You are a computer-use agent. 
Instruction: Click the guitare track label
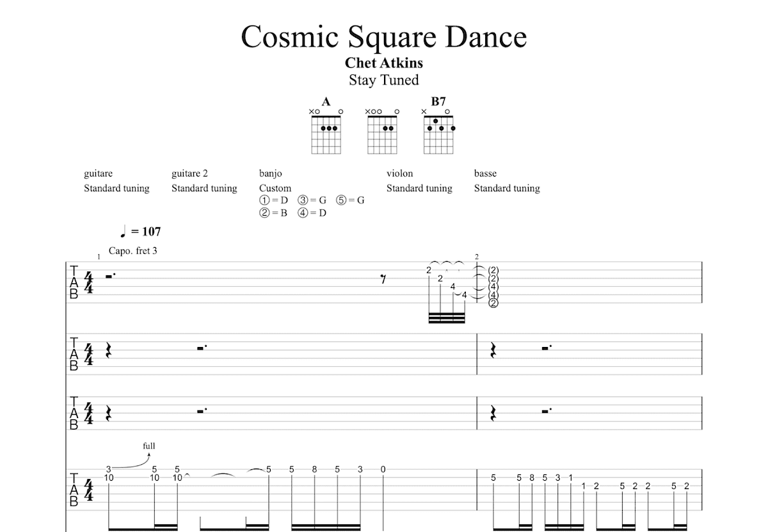click(x=98, y=173)
